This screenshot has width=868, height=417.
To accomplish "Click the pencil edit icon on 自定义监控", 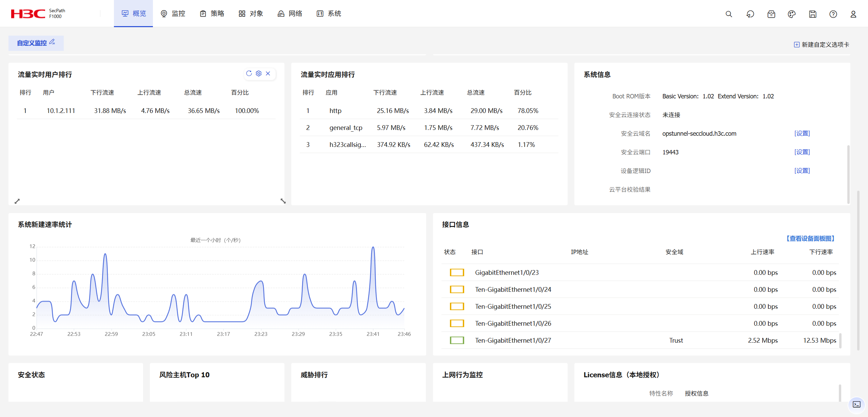I will (52, 42).
